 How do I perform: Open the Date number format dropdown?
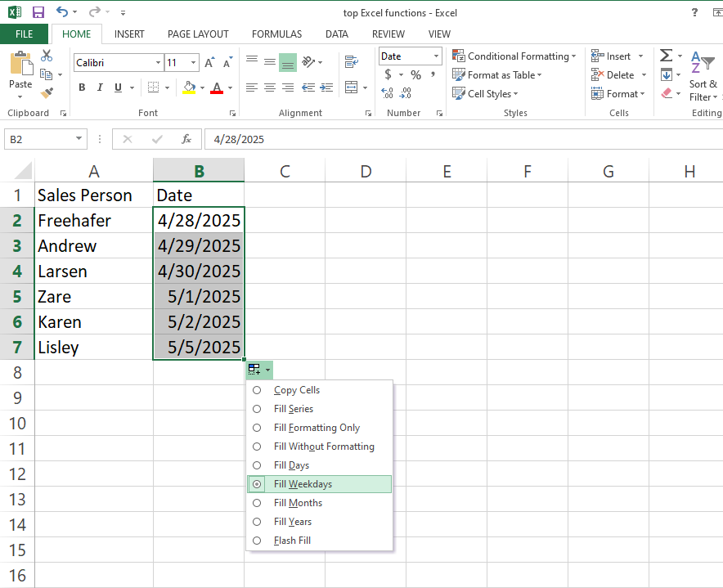coord(436,56)
